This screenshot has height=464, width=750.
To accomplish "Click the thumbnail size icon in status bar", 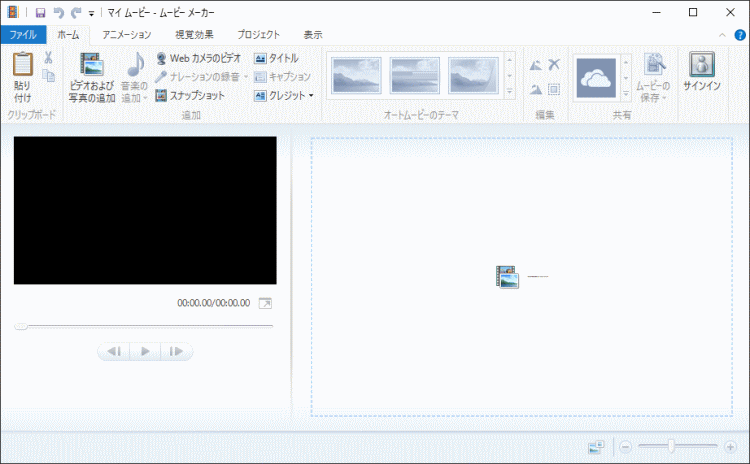I will [x=596, y=447].
